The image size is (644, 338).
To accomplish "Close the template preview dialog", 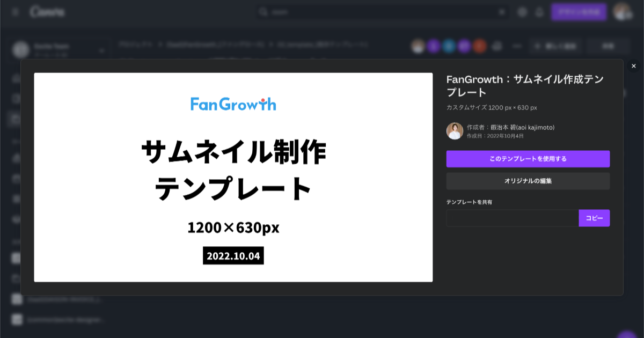I will point(634,66).
